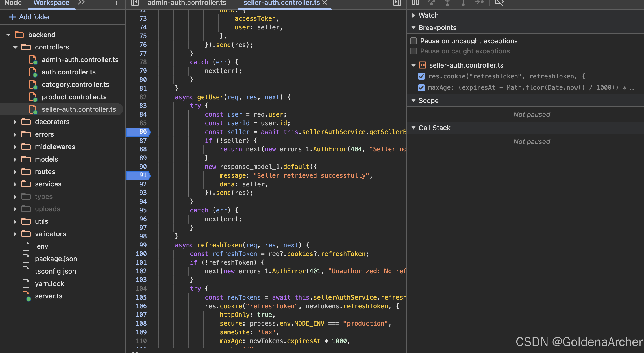Toggle the debugger sidebar icon
The image size is (644, 353).
(397, 3)
